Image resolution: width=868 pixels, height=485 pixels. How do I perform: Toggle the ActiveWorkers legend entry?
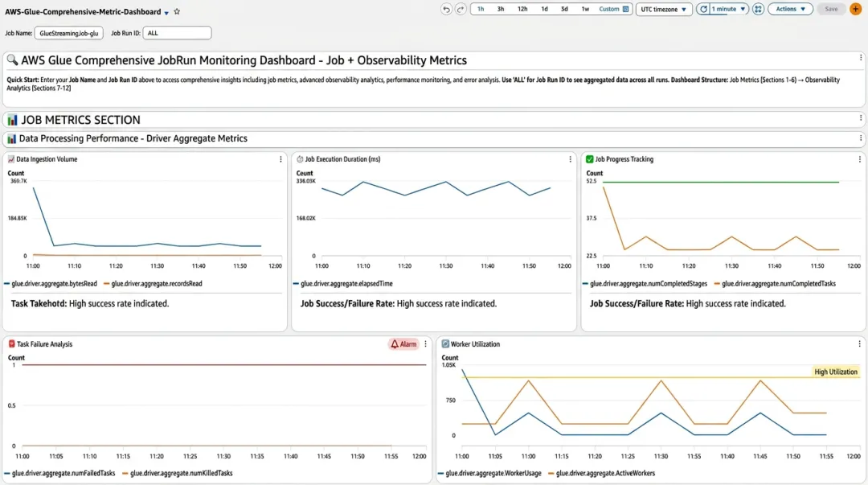[x=601, y=474]
